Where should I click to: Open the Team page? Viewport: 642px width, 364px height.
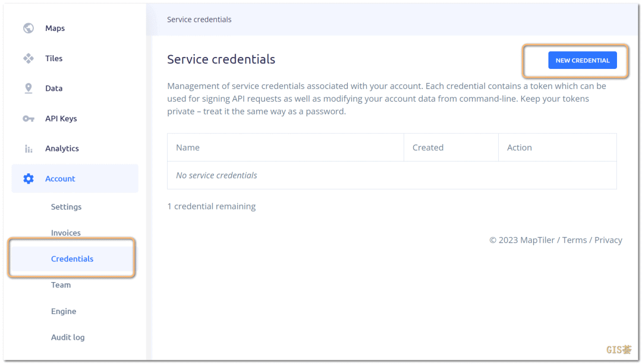(x=61, y=285)
